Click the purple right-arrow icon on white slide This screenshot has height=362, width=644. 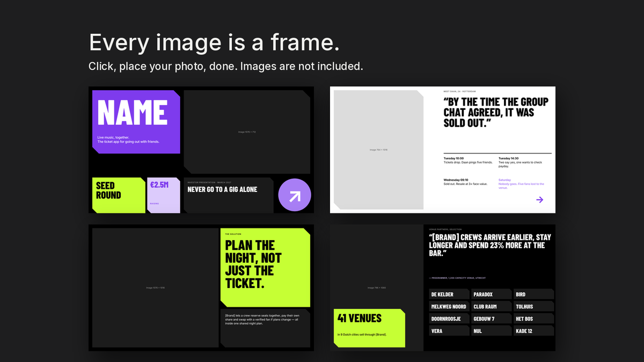[540, 200]
